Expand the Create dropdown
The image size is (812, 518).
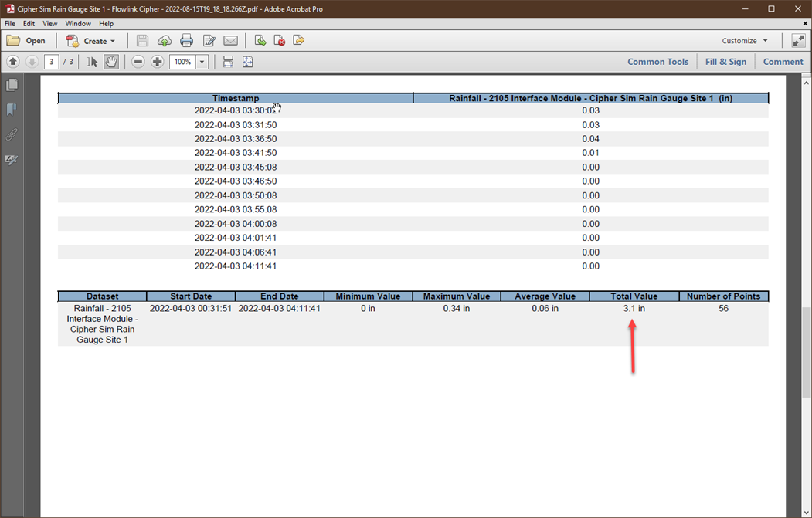pyautogui.click(x=91, y=41)
